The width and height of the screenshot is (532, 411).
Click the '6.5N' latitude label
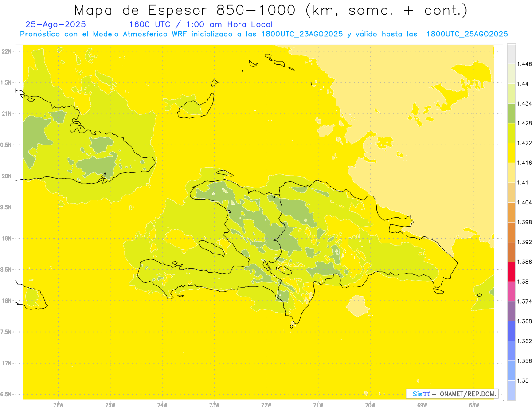tap(7, 394)
